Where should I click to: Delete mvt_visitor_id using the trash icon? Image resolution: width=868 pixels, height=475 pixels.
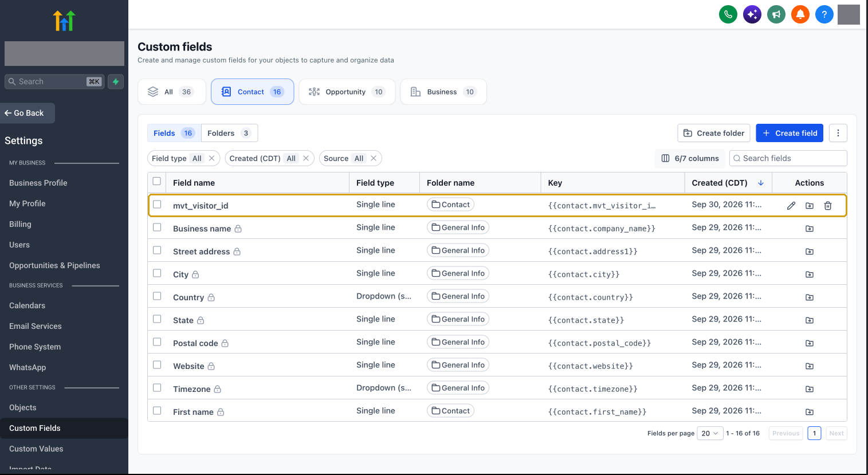828,206
